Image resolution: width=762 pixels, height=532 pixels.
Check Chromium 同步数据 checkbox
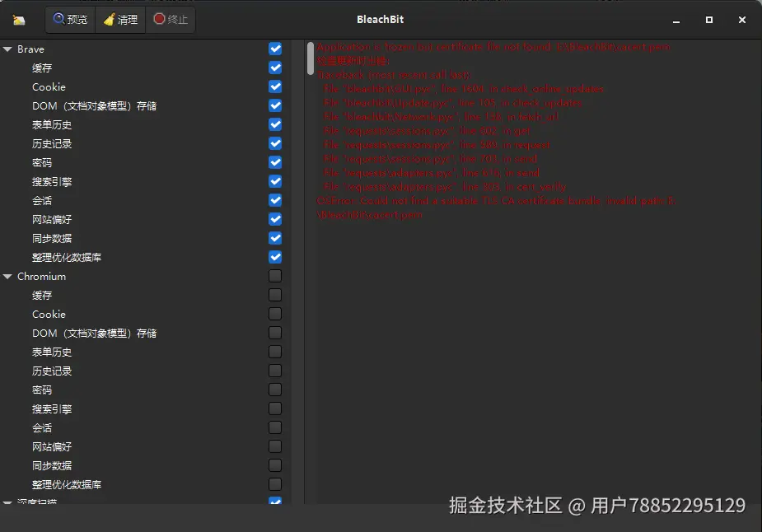point(275,465)
